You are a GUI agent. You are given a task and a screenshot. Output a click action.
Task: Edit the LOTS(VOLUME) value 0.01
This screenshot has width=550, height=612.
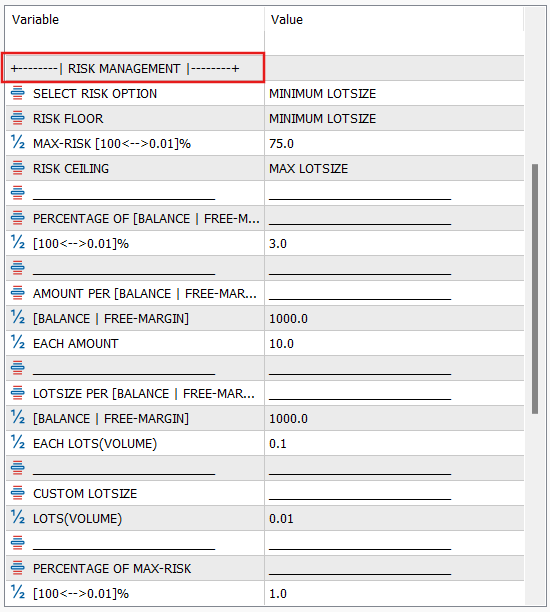(394, 518)
